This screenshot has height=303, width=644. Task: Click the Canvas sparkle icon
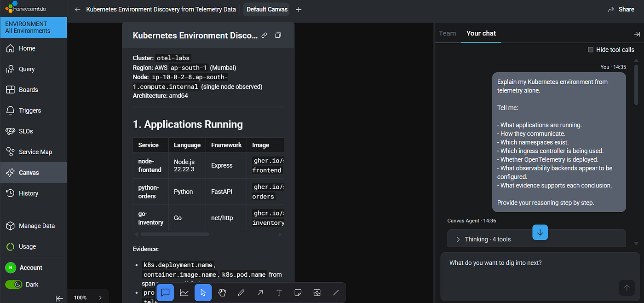[x=10, y=173]
